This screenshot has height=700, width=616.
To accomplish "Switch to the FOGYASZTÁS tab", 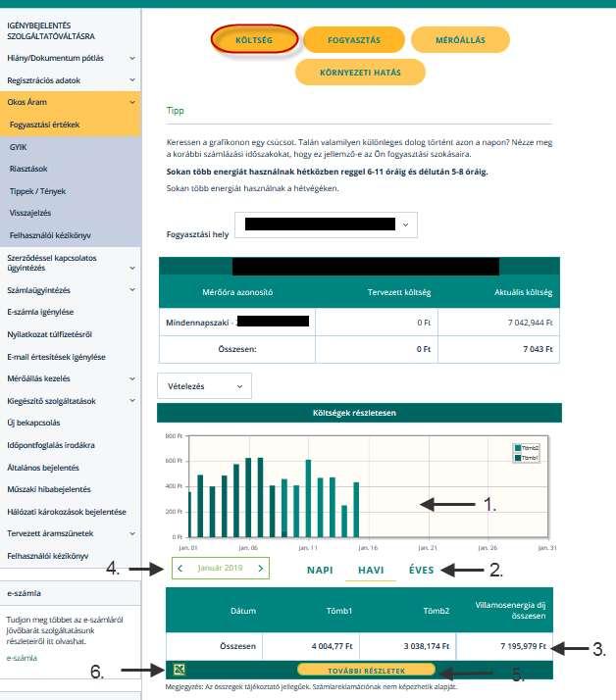I will [354, 40].
